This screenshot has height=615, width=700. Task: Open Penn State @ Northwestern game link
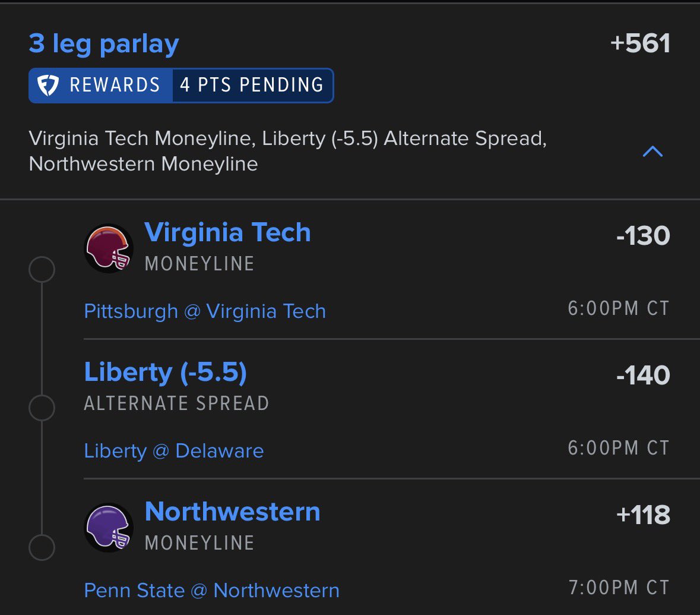(x=211, y=591)
